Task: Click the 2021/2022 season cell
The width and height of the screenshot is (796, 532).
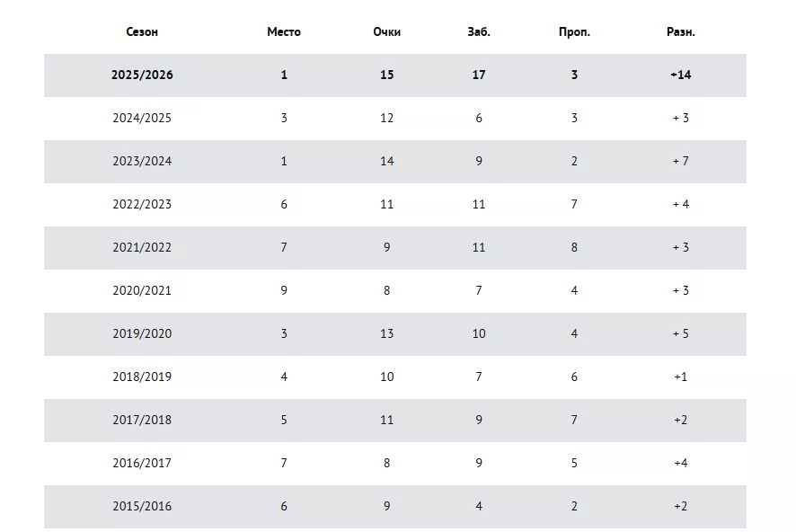Action: click(x=142, y=247)
